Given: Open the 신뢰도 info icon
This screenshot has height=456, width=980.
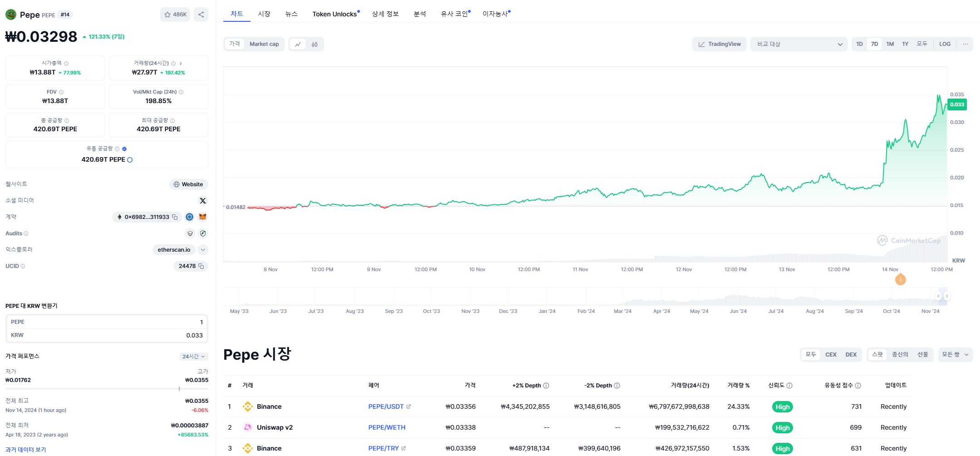Looking at the screenshot, I should click(x=789, y=386).
